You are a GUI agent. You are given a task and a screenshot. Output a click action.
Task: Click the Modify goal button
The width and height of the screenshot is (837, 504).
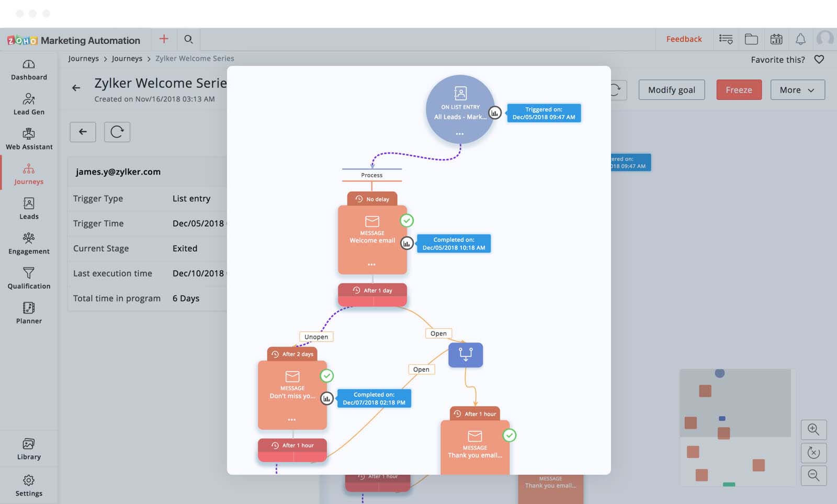671,90
